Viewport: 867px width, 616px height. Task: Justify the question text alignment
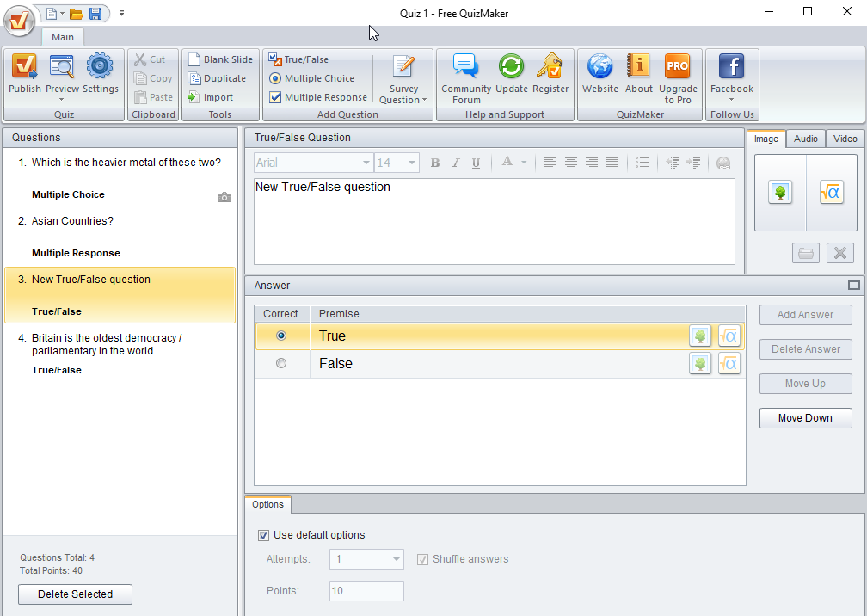[612, 163]
